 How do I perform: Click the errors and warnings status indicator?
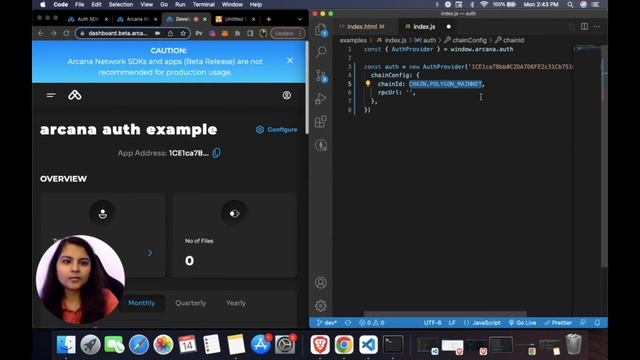tap(371, 322)
